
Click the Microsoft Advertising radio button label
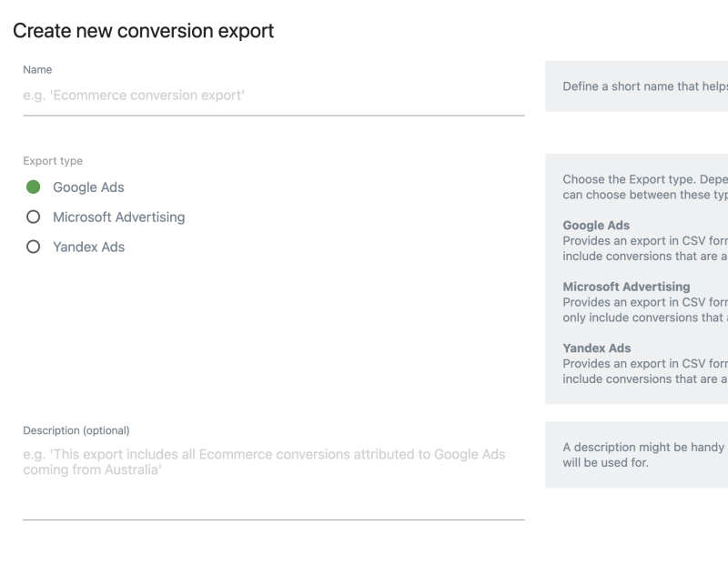click(118, 217)
